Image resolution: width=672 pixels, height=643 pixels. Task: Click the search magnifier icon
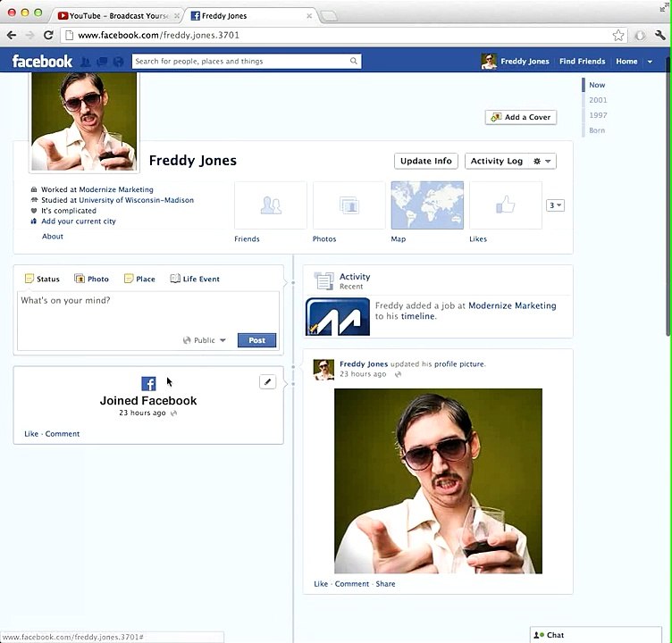pyautogui.click(x=354, y=61)
